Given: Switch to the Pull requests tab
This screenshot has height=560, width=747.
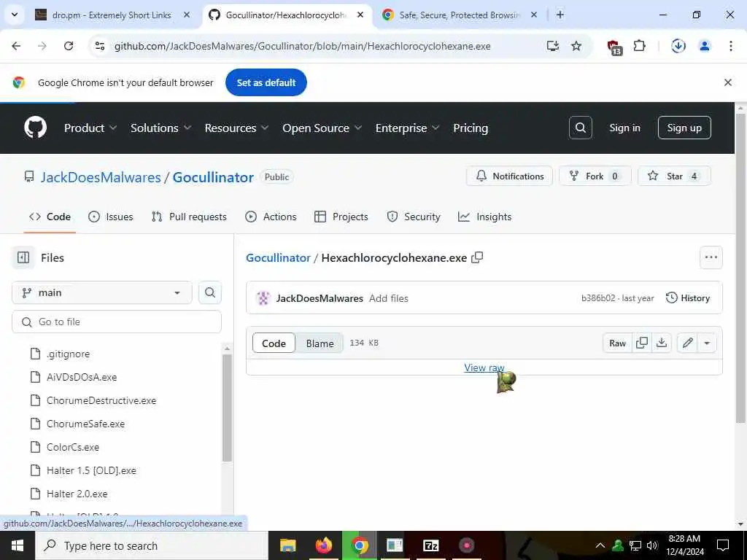Looking at the screenshot, I should point(189,217).
